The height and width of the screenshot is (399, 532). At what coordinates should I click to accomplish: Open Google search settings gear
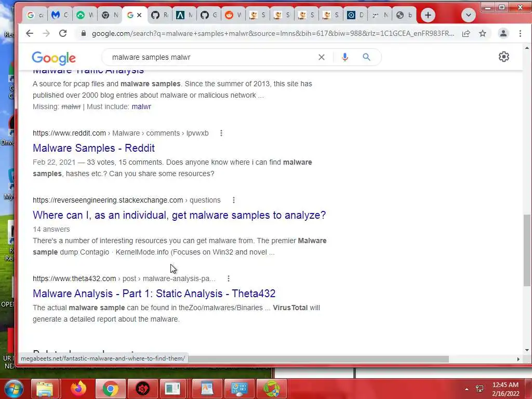tap(504, 57)
